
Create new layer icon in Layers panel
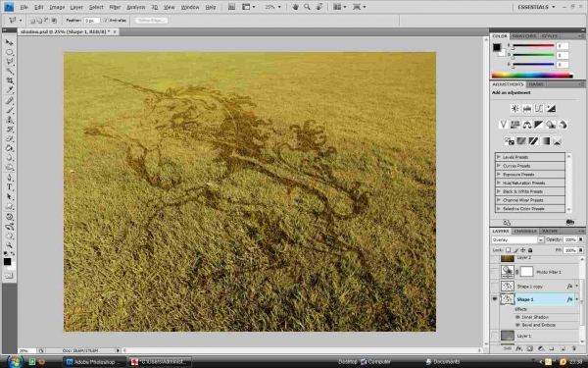(563, 348)
